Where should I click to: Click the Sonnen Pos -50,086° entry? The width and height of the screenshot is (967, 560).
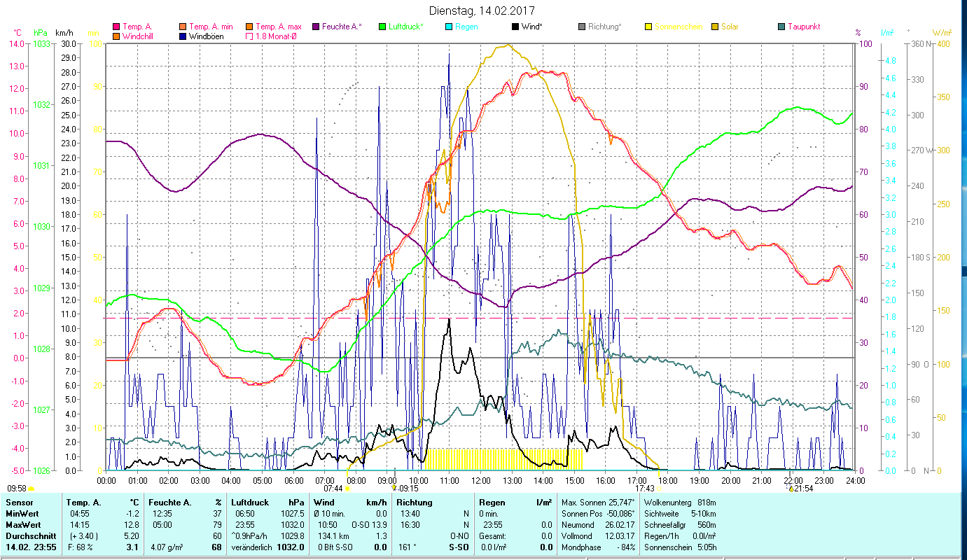click(599, 513)
